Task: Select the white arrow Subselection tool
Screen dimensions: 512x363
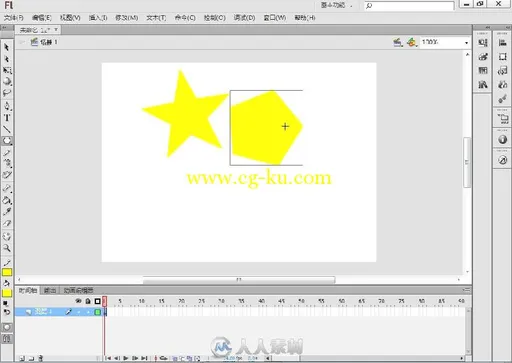Action: [7, 59]
